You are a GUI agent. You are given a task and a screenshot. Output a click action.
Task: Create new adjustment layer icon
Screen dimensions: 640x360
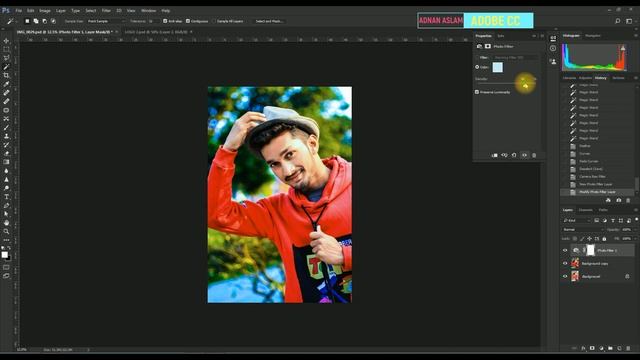coord(601,348)
